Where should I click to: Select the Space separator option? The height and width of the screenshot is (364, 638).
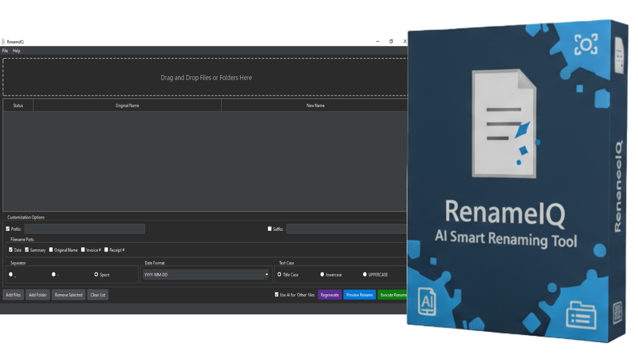coord(96,274)
